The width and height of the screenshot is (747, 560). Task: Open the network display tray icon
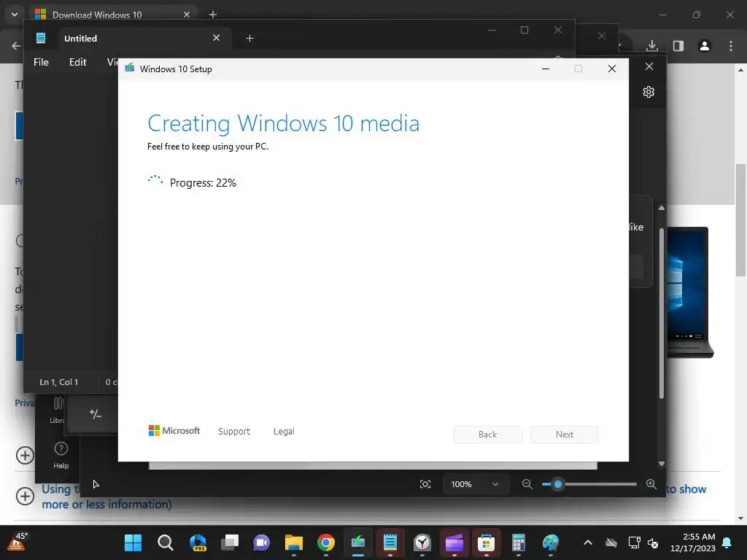click(634, 542)
